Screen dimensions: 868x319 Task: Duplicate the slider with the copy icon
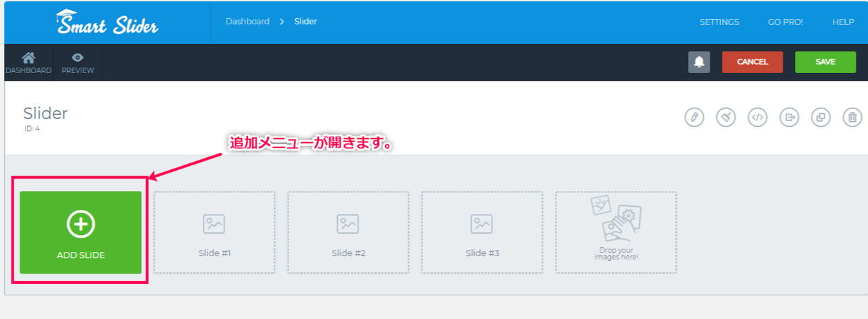coord(821,117)
